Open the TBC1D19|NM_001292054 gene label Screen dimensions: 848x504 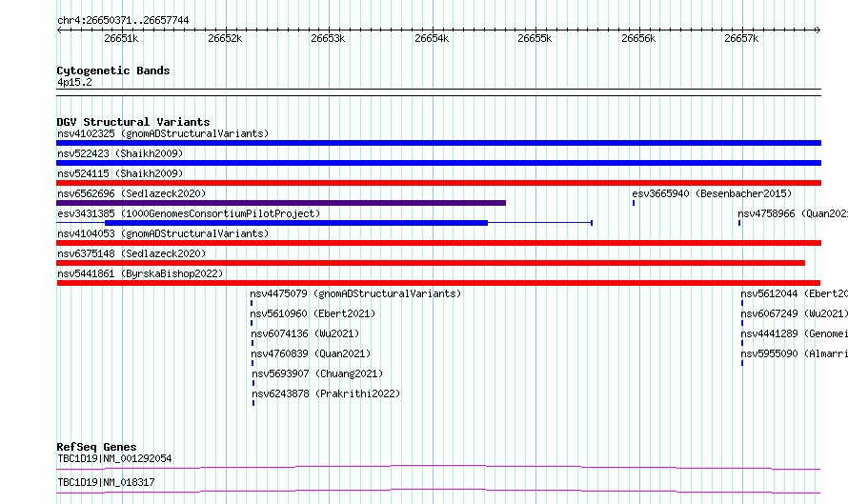tap(114, 458)
